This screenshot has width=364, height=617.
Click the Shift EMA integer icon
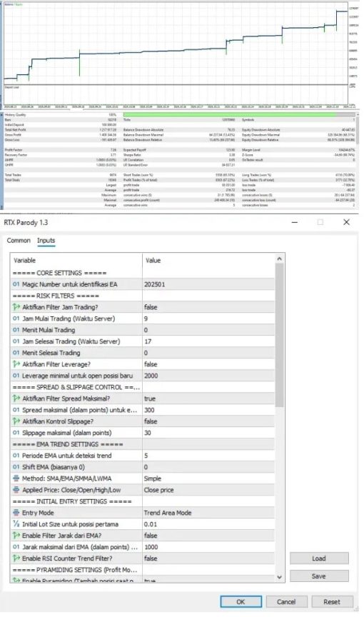(16, 467)
